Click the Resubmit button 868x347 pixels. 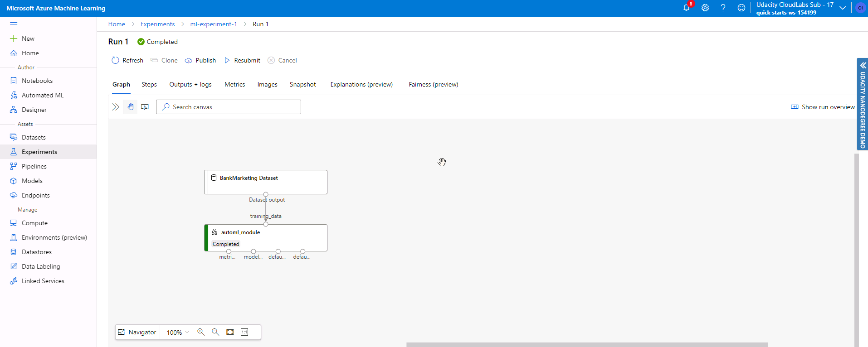click(x=242, y=60)
